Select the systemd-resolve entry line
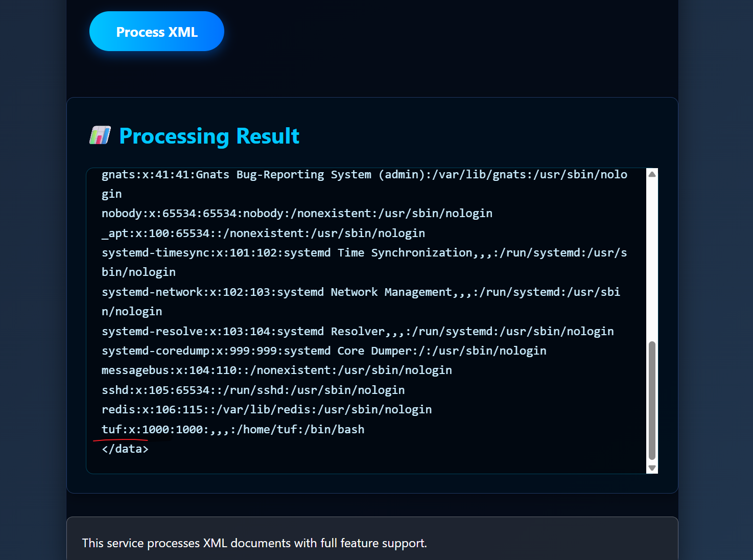This screenshot has width=753, height=560. pyautogui.click(x=358, y=332)
